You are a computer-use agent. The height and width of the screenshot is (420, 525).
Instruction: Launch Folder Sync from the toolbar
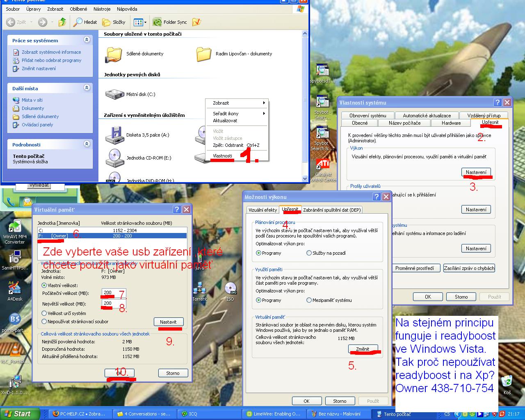[170, 22]
